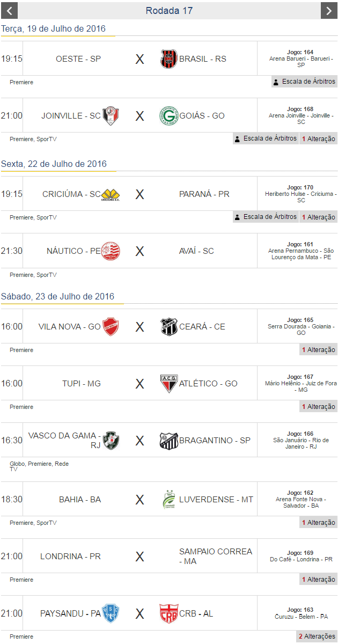Go to next round with right arrow

[x=328, y=11]
